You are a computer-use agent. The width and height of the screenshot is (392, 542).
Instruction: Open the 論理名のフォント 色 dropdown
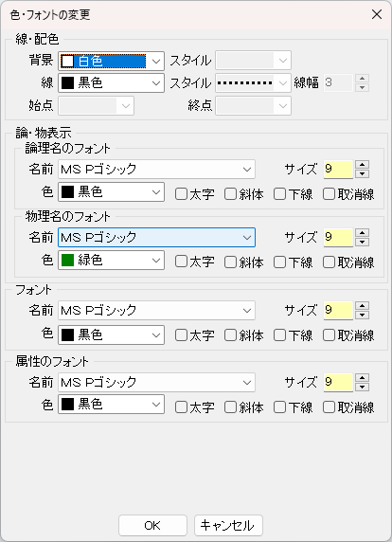coord(111,192)
